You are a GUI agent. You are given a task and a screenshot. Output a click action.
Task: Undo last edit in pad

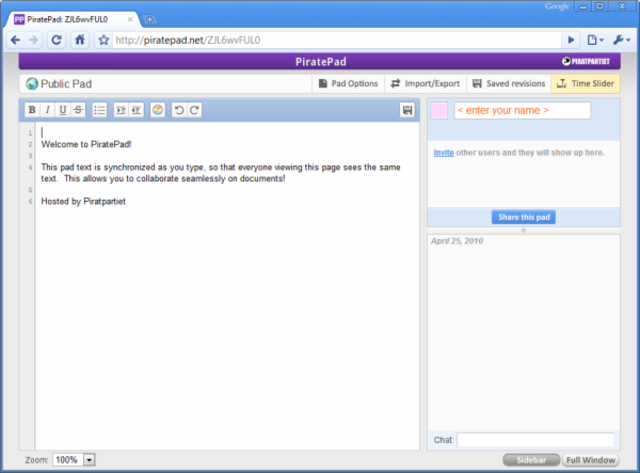click(179, 110)
